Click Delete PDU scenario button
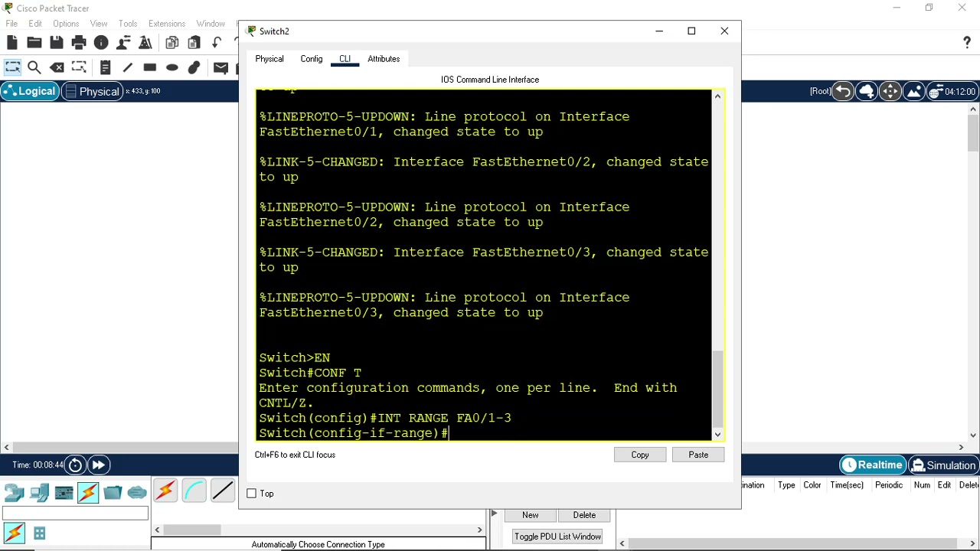Screen dimensions: 980x551 click(584, 515)
